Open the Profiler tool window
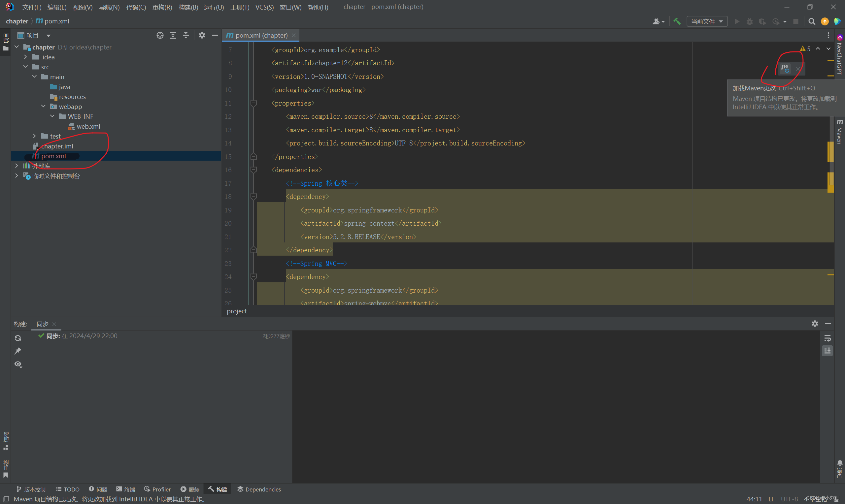 point(157,489)
